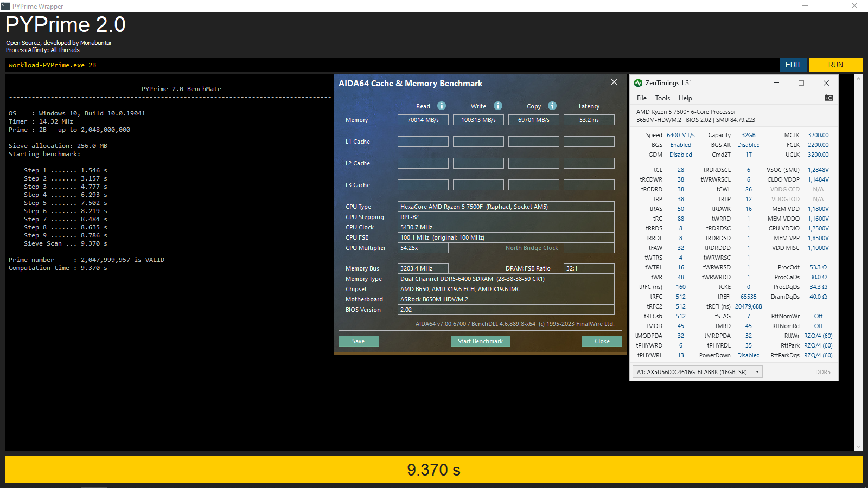Click the Chipset field showing AMD B650

pos(506,289)
